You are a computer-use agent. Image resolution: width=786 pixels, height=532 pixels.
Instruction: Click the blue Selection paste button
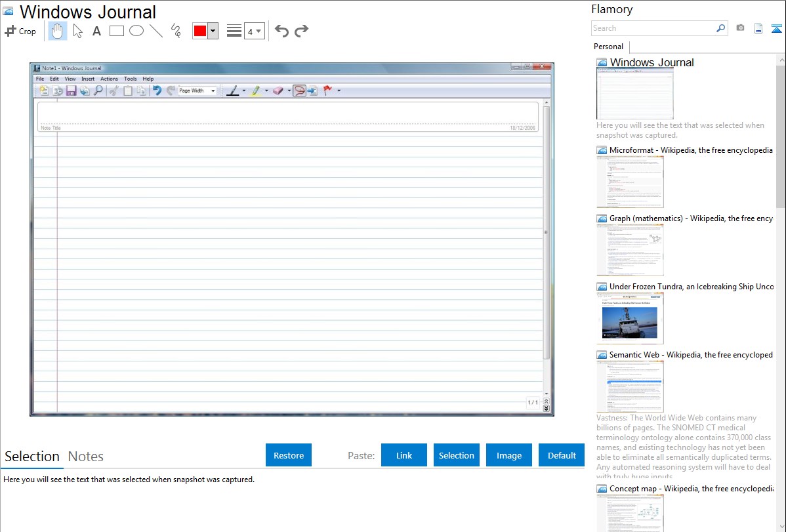pyautogui.click(x=457, y=455)
